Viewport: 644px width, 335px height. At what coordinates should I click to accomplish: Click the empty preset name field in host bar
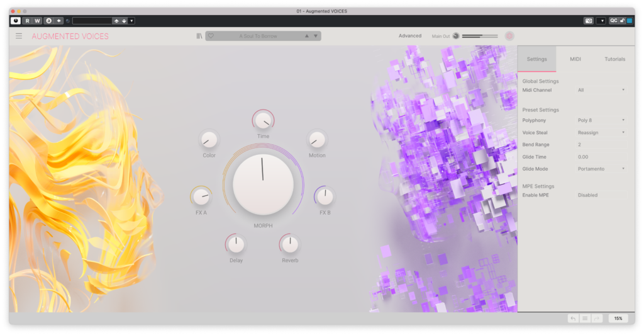click(92, 21)
